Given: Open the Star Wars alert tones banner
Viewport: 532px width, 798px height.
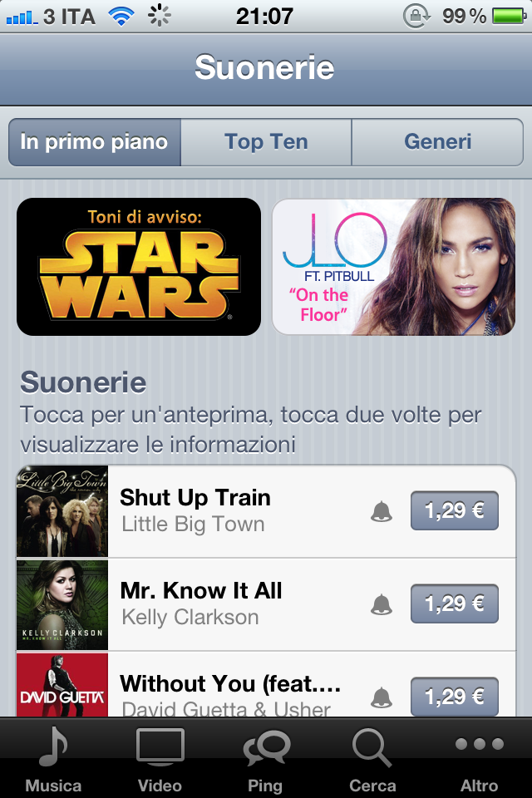Looking at the screenshot, I should 139,267.
